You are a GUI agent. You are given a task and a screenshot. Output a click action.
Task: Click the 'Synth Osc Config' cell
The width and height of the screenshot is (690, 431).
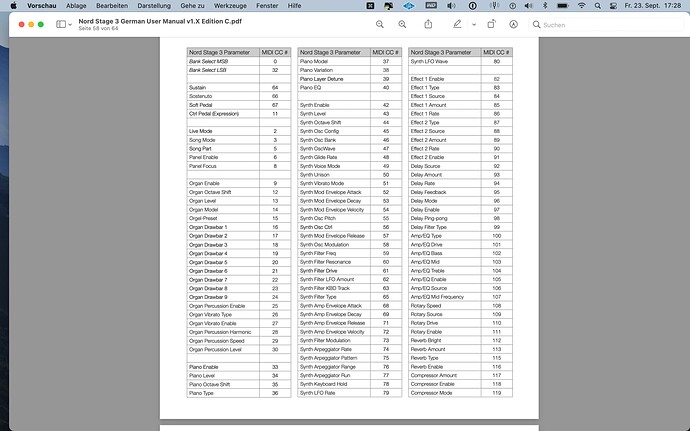coord(334,131)
